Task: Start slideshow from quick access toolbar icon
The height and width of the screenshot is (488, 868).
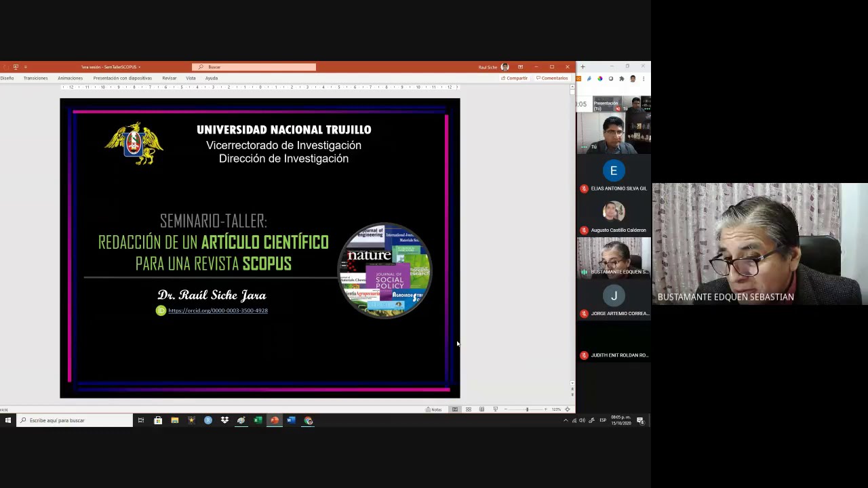Action: [x=16, y=67]
